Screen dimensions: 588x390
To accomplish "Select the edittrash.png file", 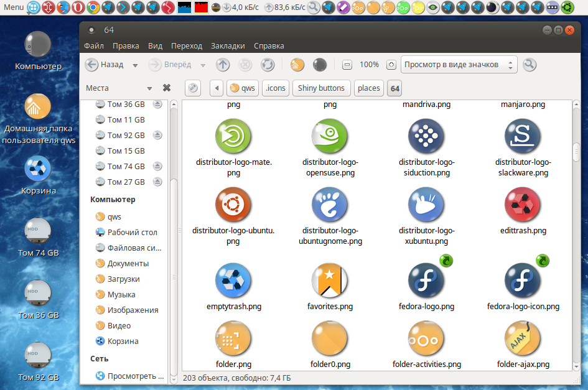I will coord(523,211).
